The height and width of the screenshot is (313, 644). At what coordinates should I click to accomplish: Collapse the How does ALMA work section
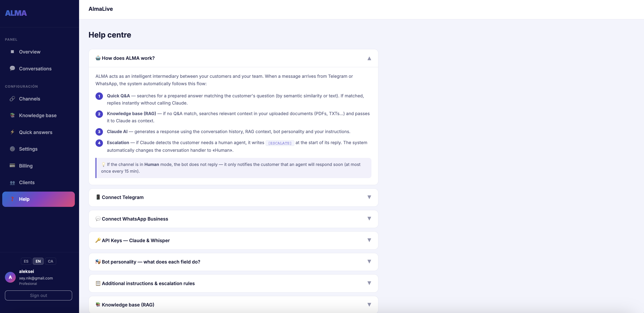(x=369, y=58)
